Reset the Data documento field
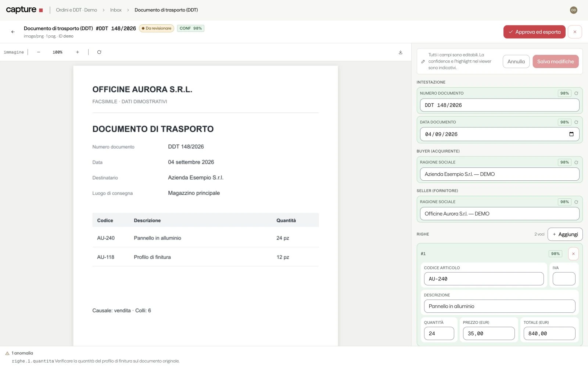588x368 pixels. (x=576, y=122)
